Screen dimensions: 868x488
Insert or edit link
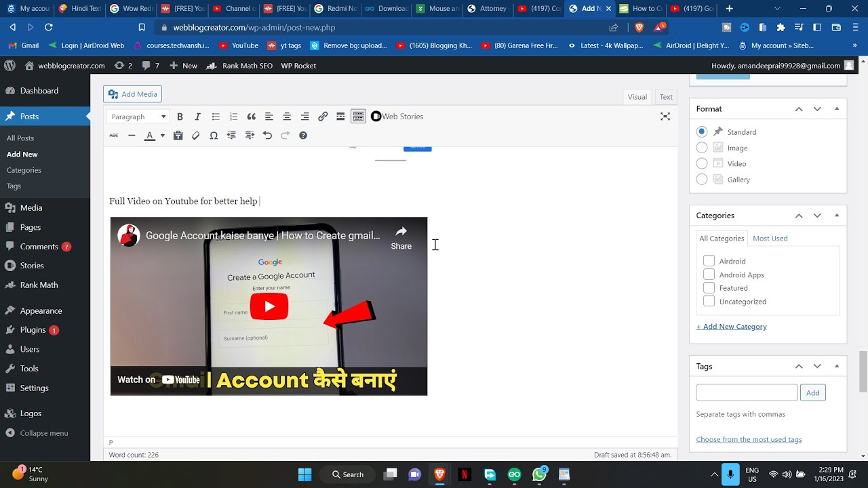click(323, 117)
